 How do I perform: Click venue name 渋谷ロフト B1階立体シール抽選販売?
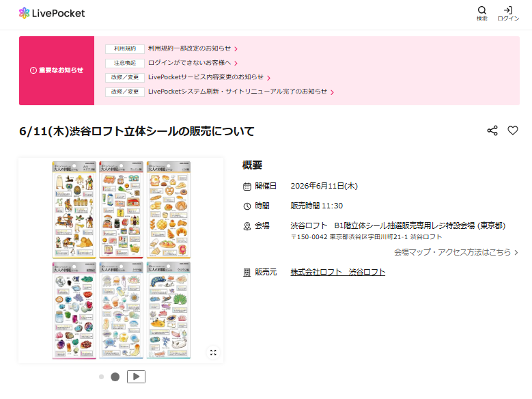397,225
